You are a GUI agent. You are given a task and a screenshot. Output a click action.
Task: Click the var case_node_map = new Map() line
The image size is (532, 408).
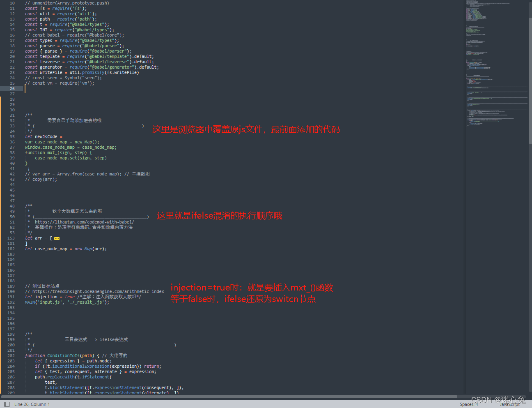coord(62,142)
